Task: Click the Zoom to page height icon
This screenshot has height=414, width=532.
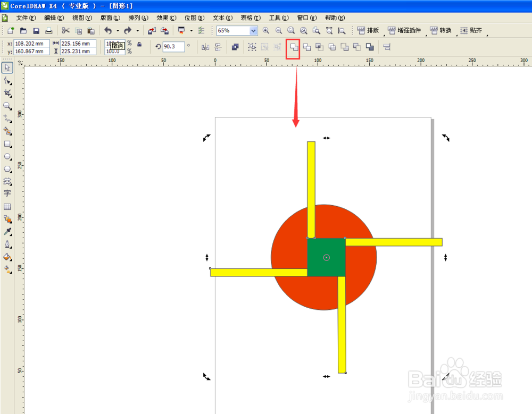Action: tap(342, 30)
